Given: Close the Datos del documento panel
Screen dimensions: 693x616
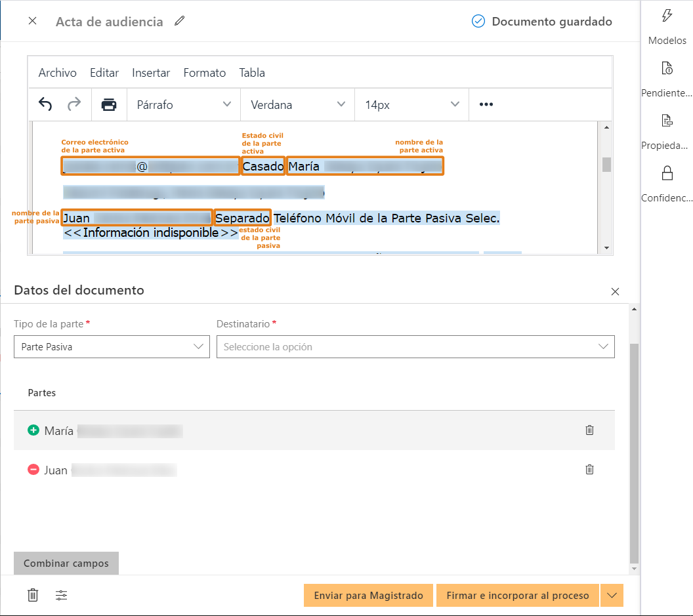Looking at the screenshot, I should point(615,292).
